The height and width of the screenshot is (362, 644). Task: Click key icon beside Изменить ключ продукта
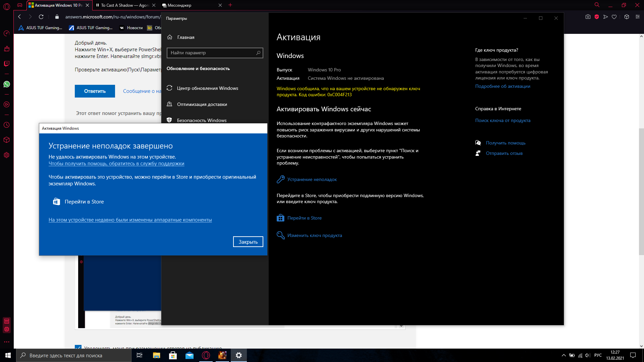(x=281, y=235)
